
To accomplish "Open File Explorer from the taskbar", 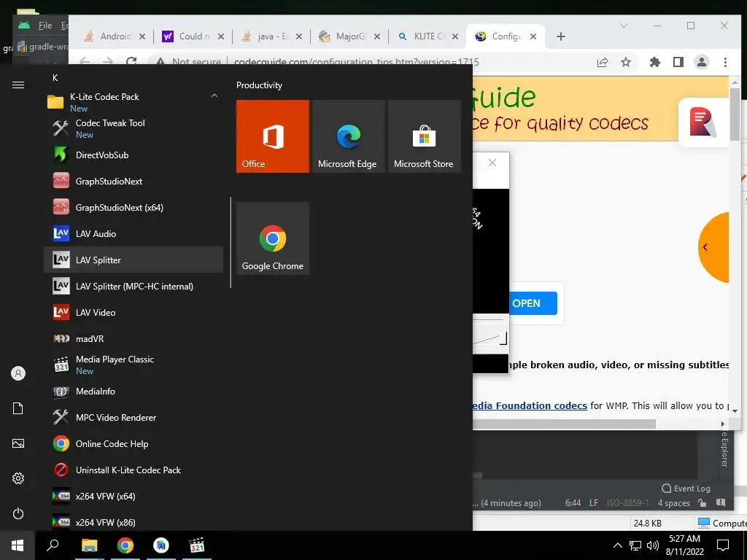I will [x=89, y=545].
